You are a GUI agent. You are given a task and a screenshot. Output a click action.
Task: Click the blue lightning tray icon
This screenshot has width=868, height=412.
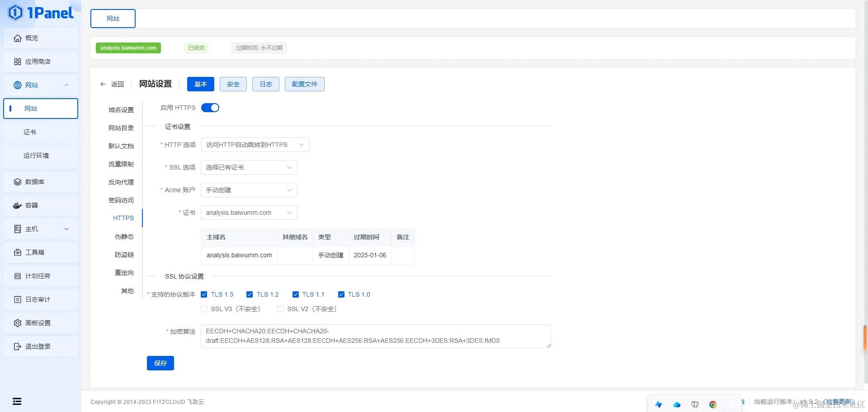point(659,405)
